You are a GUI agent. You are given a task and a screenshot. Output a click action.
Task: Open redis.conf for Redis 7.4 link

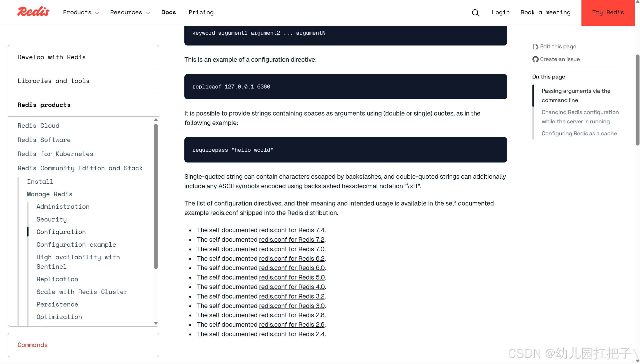291,230
